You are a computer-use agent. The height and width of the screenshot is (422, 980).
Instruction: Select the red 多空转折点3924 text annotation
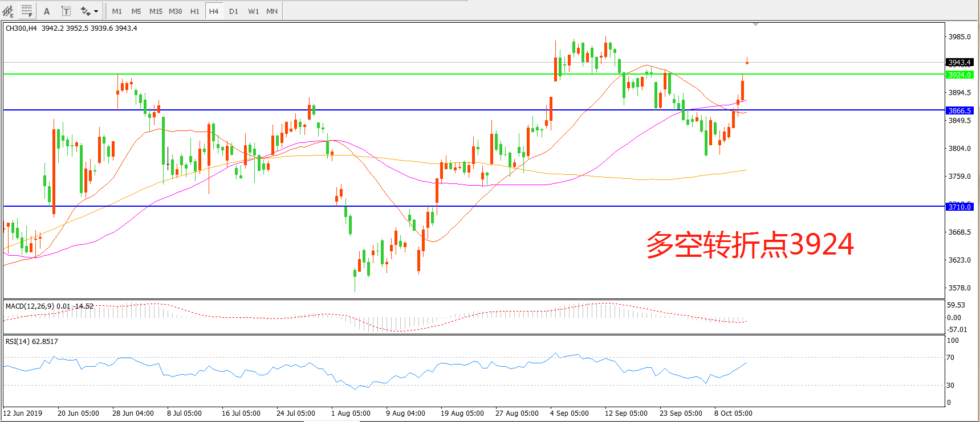750,245
